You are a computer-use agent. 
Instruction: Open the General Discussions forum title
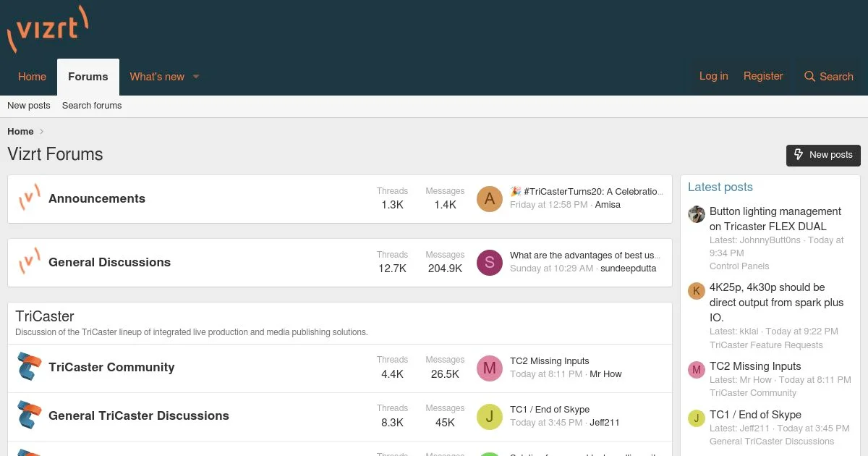pyautogui.click(x=109, y=263)
